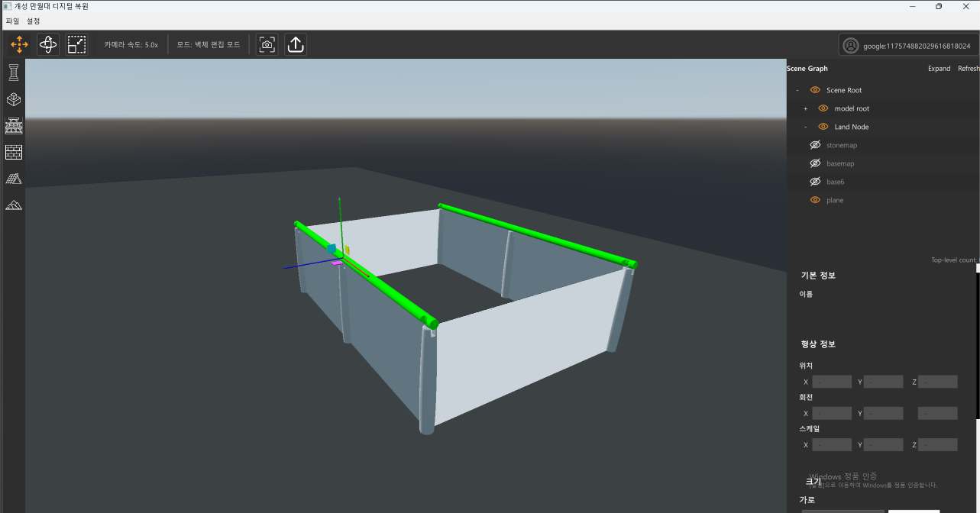Hide the plane layer
The width and height of the screenshot is (980, 513).
(815, 200)
